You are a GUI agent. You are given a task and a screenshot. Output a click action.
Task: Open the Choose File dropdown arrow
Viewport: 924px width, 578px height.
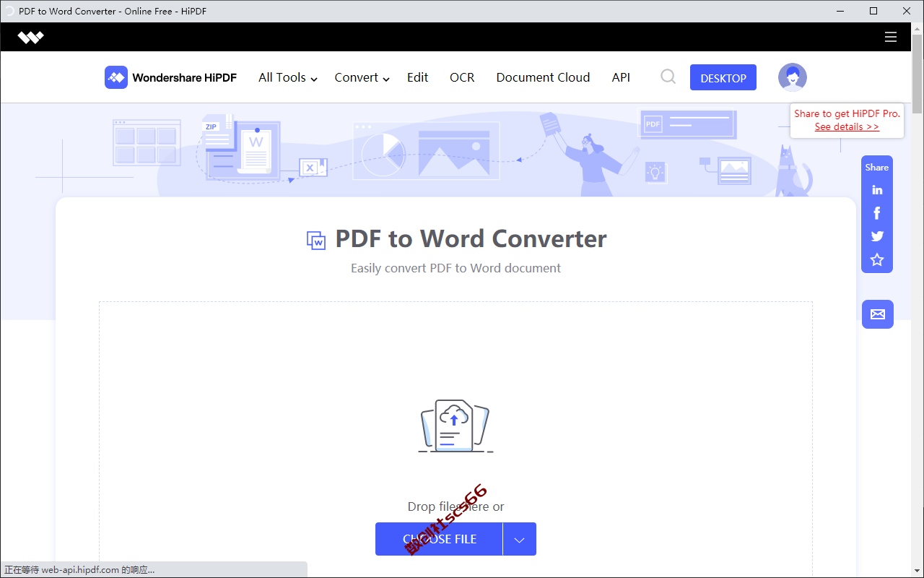tap(520, 539)
